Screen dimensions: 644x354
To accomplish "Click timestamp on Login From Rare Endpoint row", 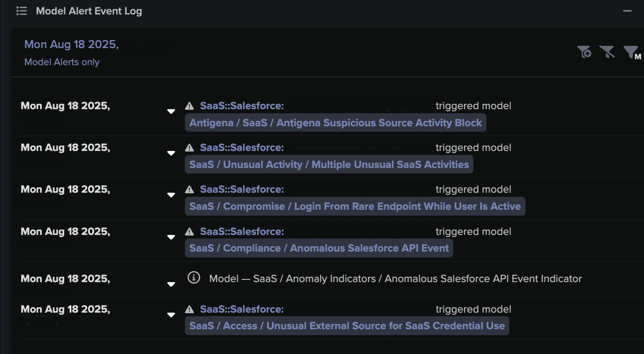I will (x=65, y=189).
